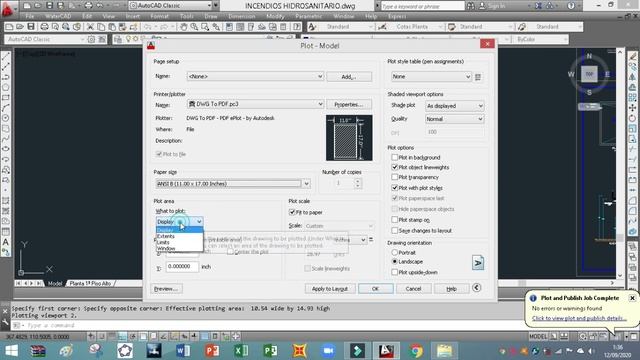Click the Add page setup button
This screenshot has width=640, height=360.
tap(349, 77)
